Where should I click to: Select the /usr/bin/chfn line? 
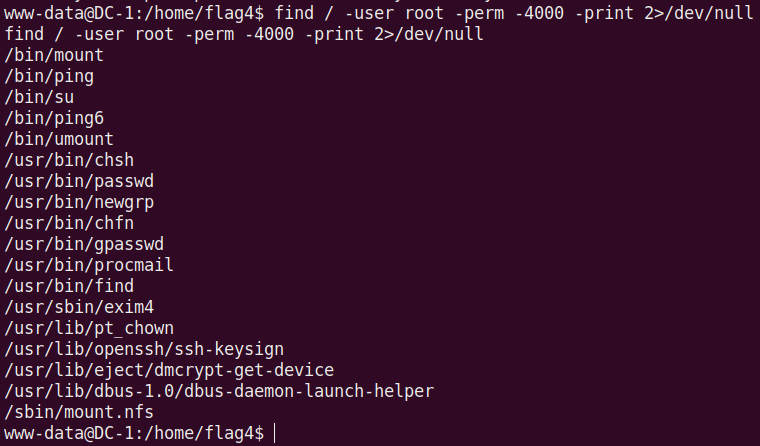click(69, 224)
